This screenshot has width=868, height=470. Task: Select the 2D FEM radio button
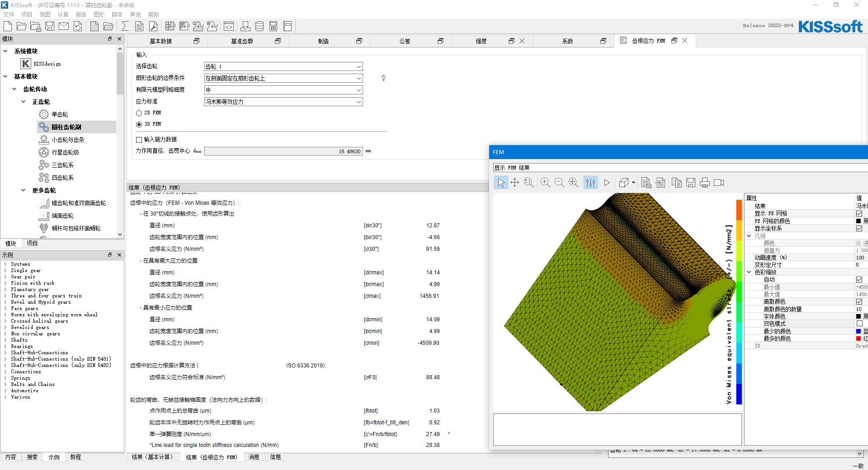(x=139, y=113)
